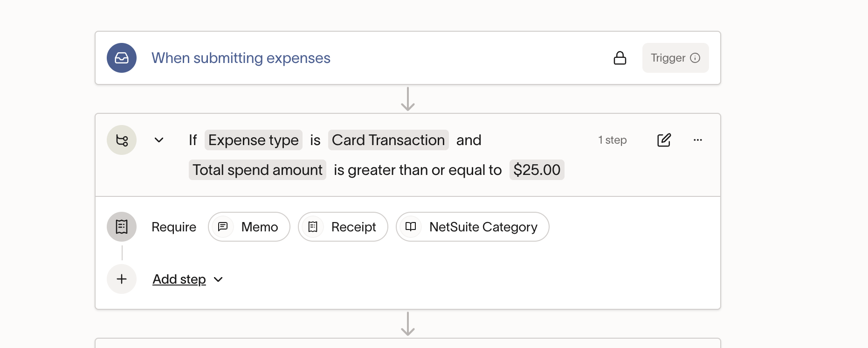The width and height of the screenshot is (868, 348).
Task: Click the Expense type condition field
Action: point(253,140)
